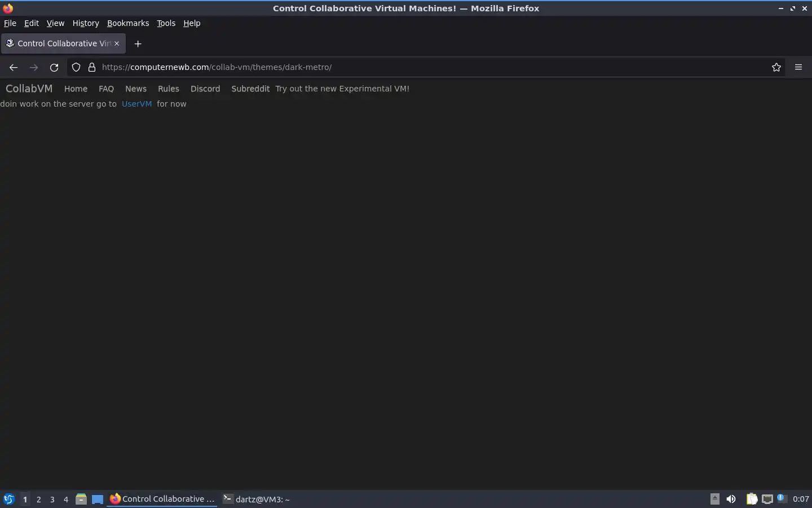Open the View menu
Viewport: 812px width, 508px height.
coord(55,23)
